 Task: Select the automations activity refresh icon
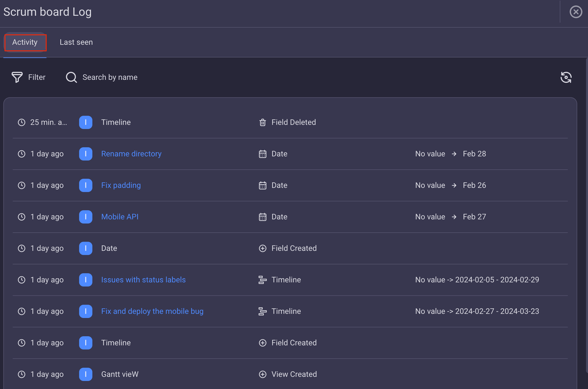[566, 77]
